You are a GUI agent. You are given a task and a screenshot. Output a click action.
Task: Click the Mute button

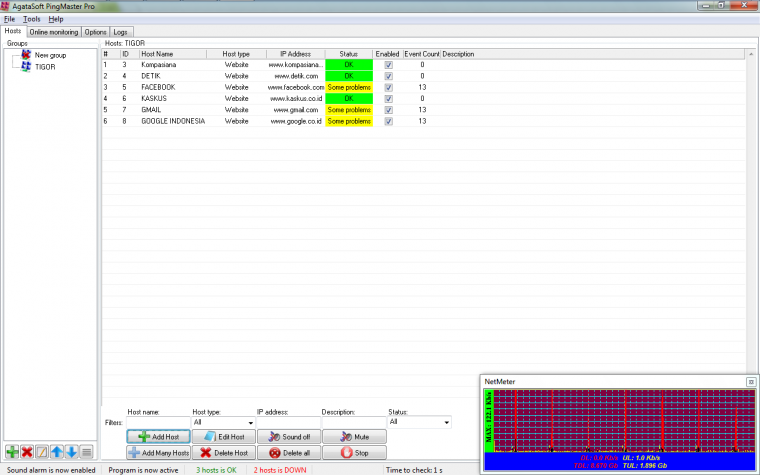pyautogui.click(x=354, y=437)
